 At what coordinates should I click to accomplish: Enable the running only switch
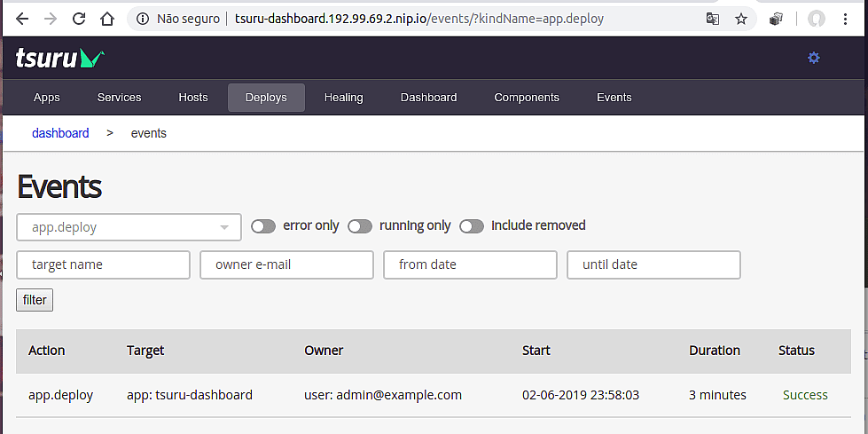pyautogui.click(x=360, y=226)
